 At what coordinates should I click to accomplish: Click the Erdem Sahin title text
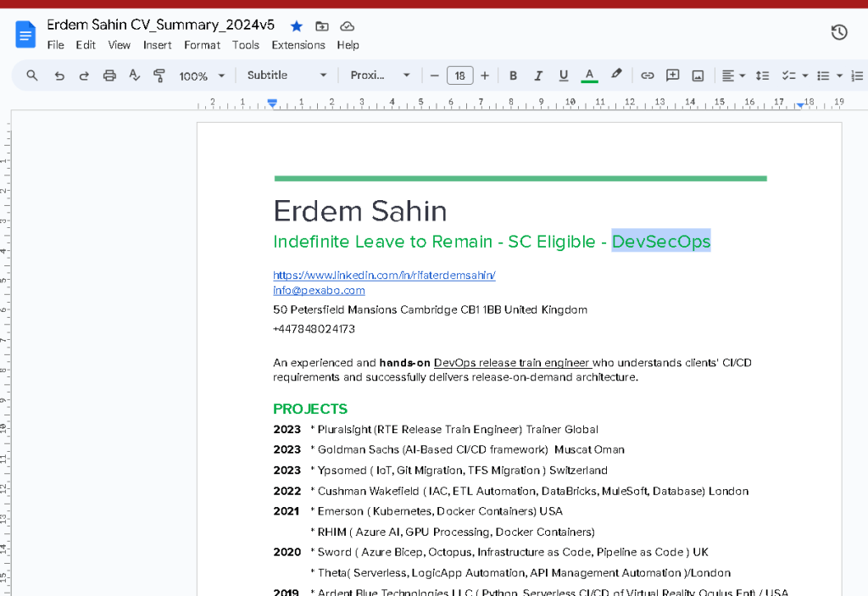[359, 211]
